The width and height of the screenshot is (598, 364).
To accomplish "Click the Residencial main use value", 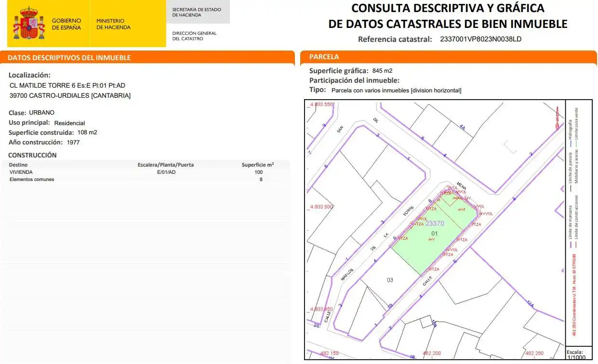I will coord(69,123).
